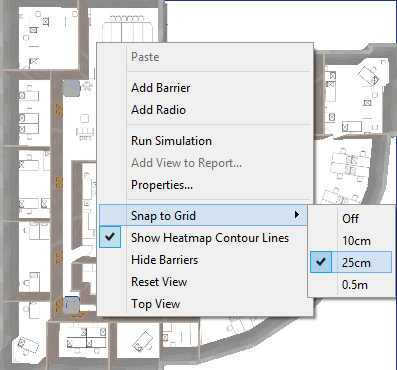The image size is (397, 370).
Task: Click the orange barrier marker at lower corridor
Action: pyautogui.click(x=59, y=257)
